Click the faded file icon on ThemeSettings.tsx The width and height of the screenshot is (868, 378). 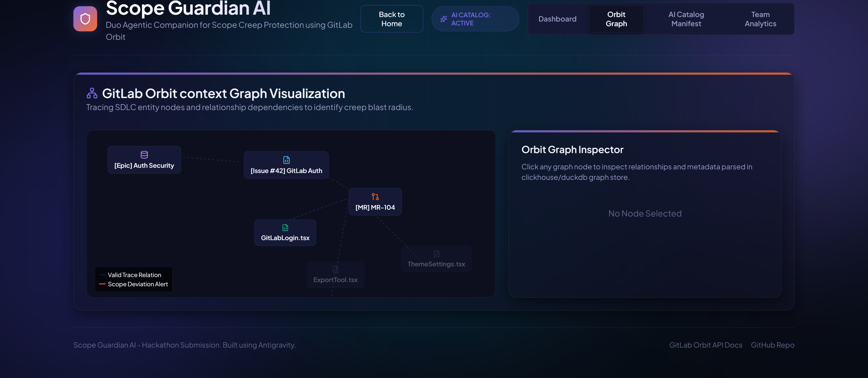(436, 254)
